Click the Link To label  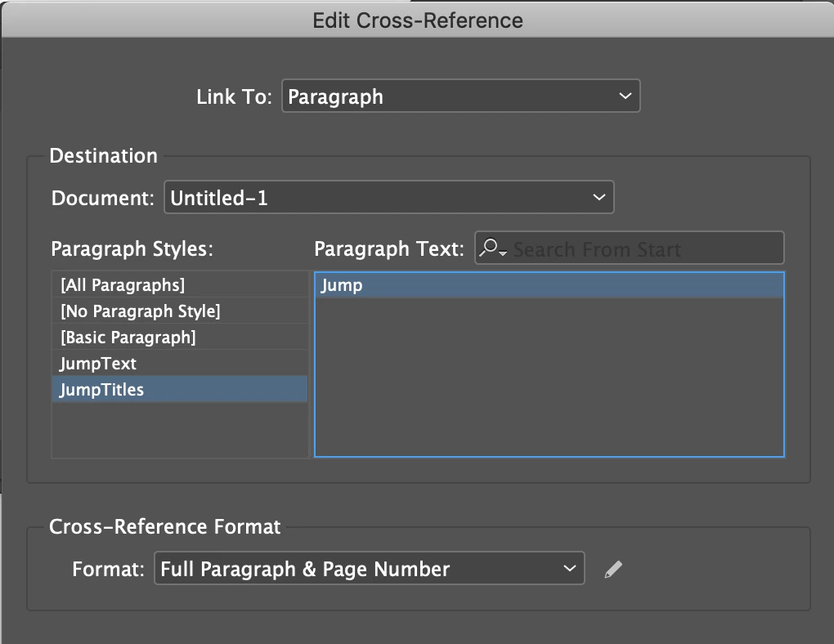click(234, 96)
